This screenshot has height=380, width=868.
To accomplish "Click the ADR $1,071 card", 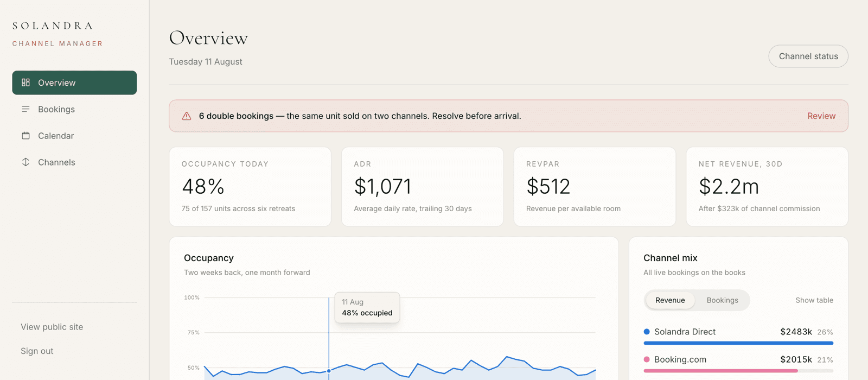I will tap(423, 187).
